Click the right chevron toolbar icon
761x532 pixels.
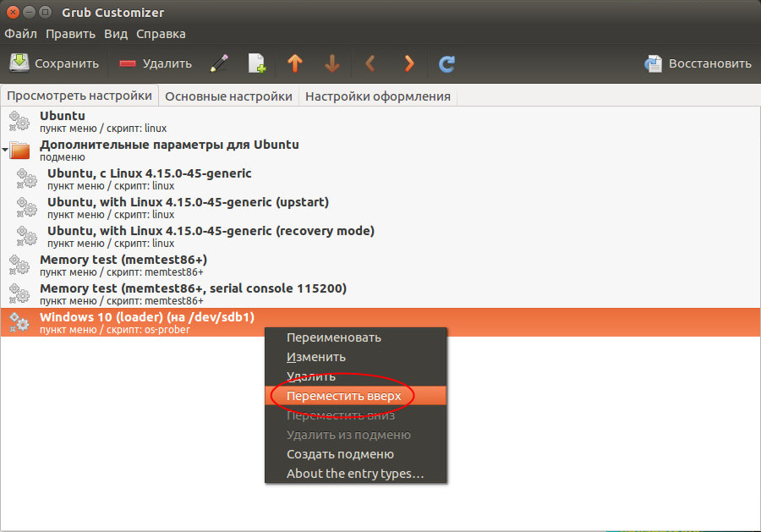[x=409, y=63]
